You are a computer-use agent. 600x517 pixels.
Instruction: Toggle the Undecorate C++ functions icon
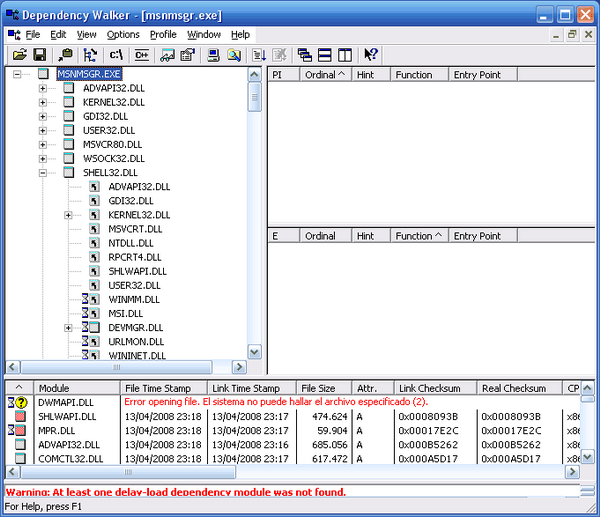tap(142, 55)
